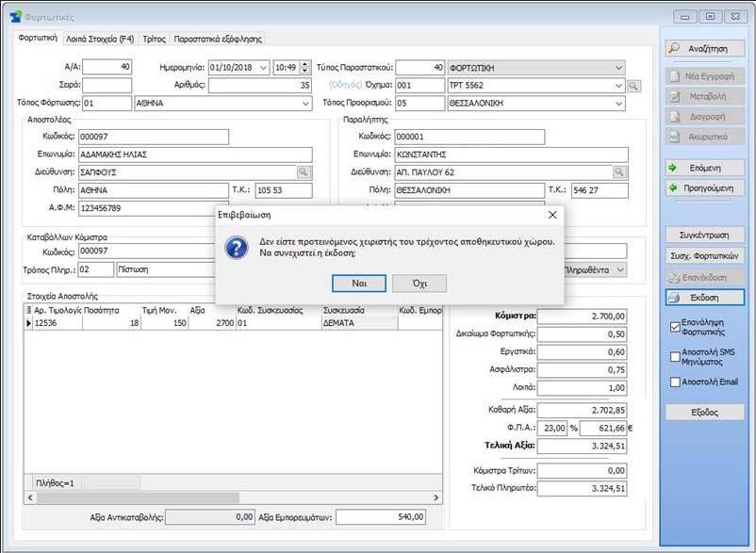This screenshot has height=553, width=756.
Task: Click the Φορτωτικές app icon in title bar
Action: 16,17
